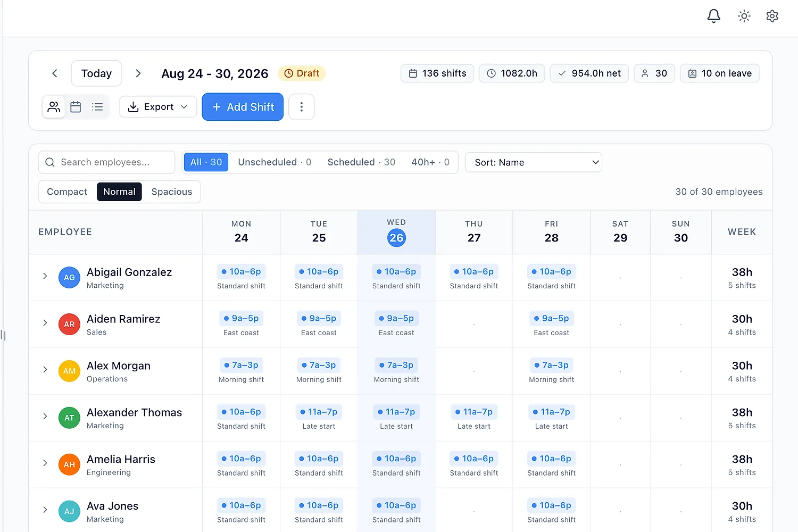This screenshot has width=798, height=532.
Task: Select the Wed 26 column header
Action: (x=396, y=232)
